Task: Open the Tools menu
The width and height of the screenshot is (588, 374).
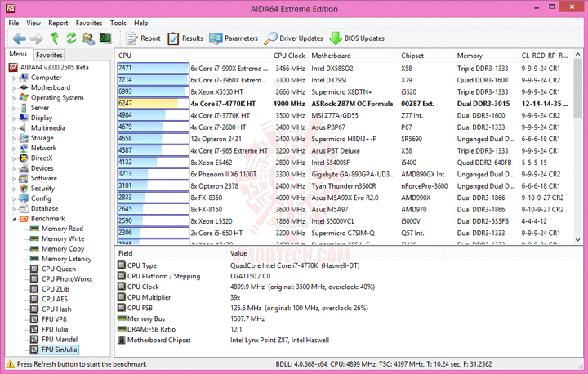Action: [118, 23]
